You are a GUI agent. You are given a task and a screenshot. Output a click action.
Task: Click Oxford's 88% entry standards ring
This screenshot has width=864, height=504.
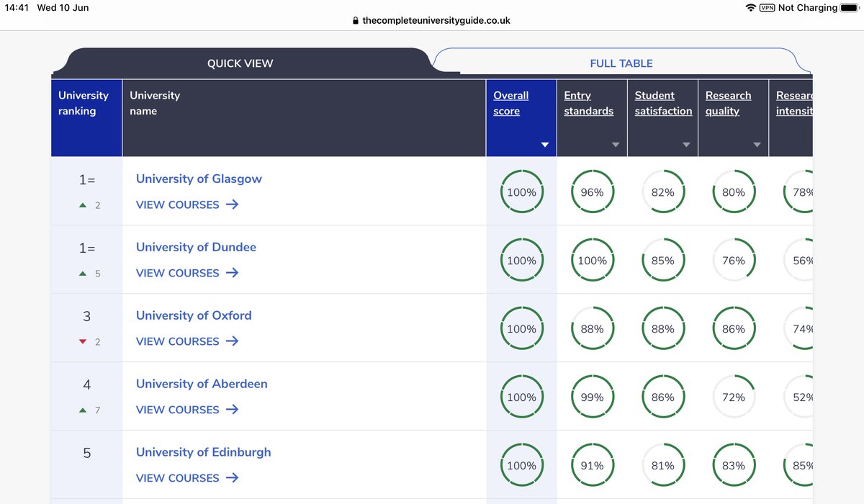592,329
